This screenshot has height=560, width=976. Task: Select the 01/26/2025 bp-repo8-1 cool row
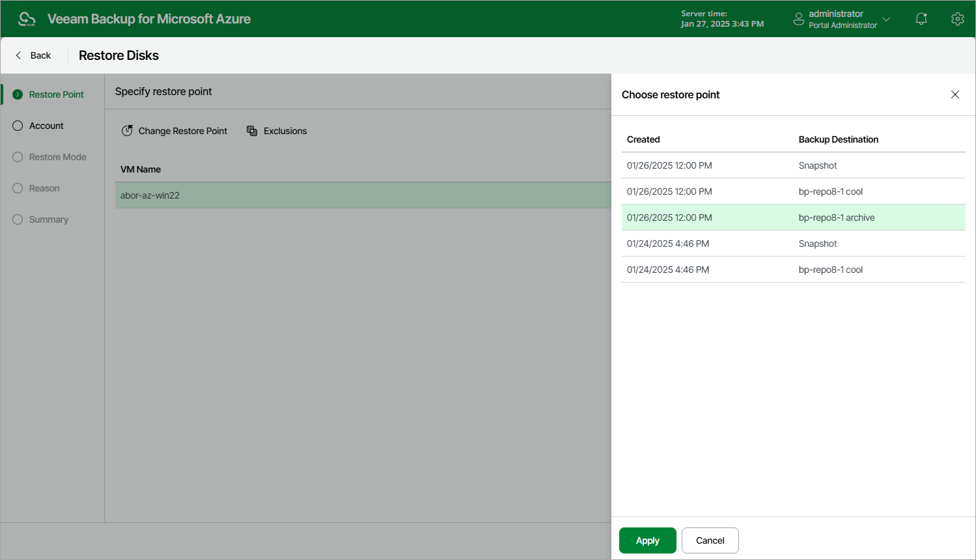[x=794, y=191]
